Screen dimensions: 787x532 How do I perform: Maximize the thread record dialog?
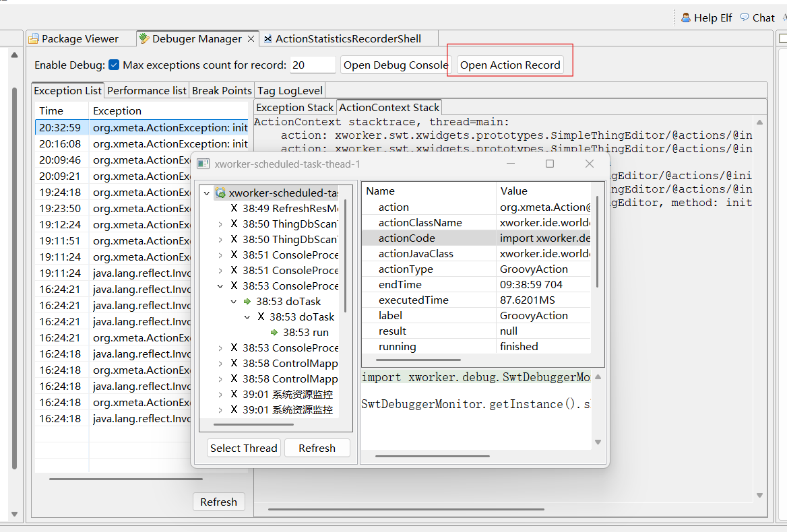click(x=550, y=164)
